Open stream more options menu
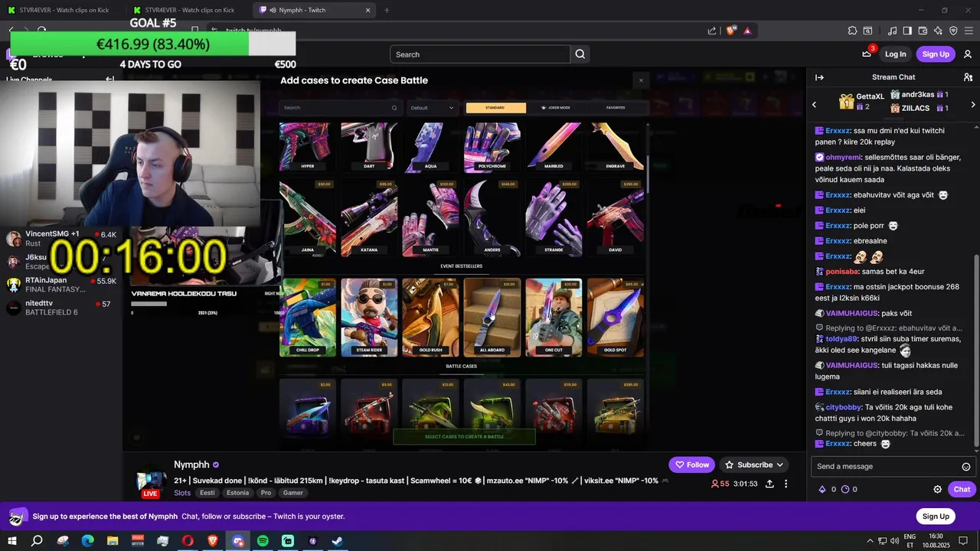This screenshot has height=551, width=980. coord(786,484)
